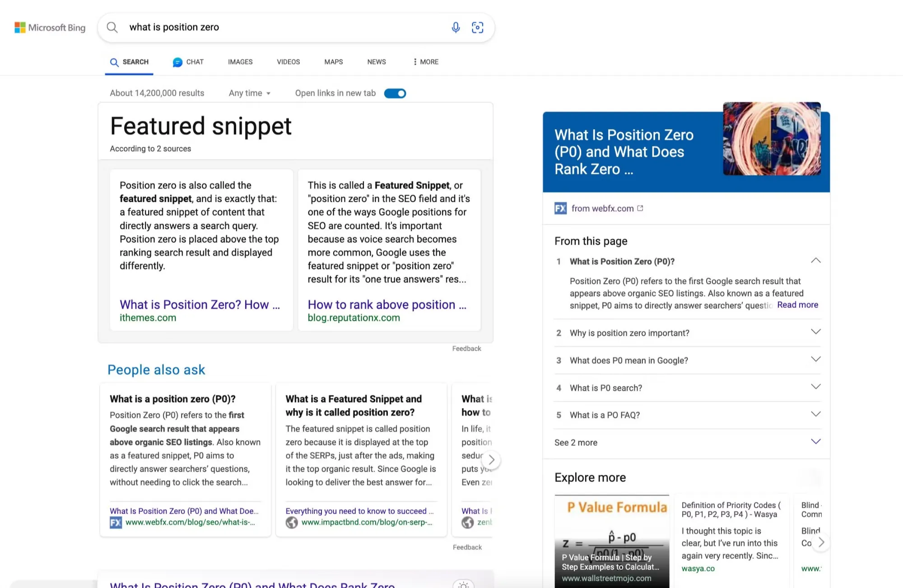
Task: Click People also ask heading
Action: point(156,370)
